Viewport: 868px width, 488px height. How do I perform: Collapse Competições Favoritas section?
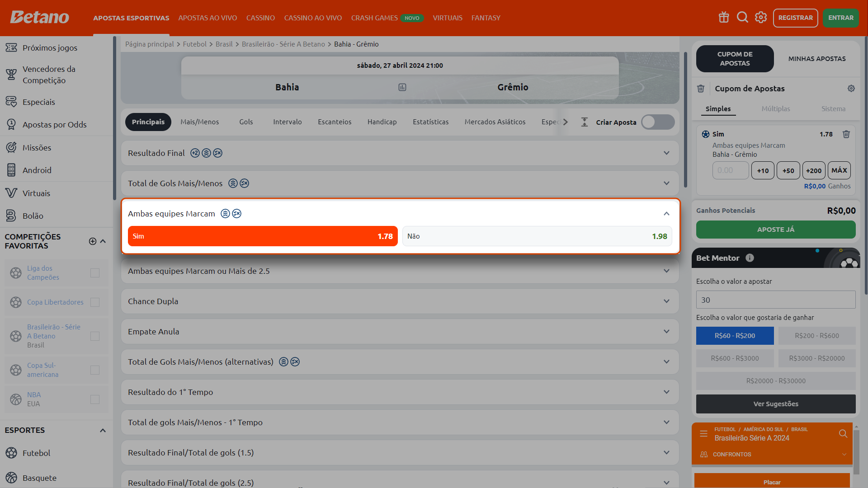click(x=103, y=241)
